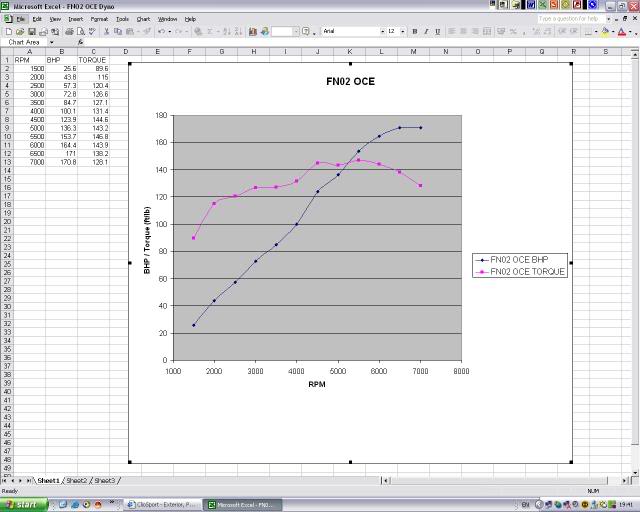Switch to the Sheet2 tab
The width and height of the screenshot is (640, 512).
pyautogui.click(x=77, y=481)
